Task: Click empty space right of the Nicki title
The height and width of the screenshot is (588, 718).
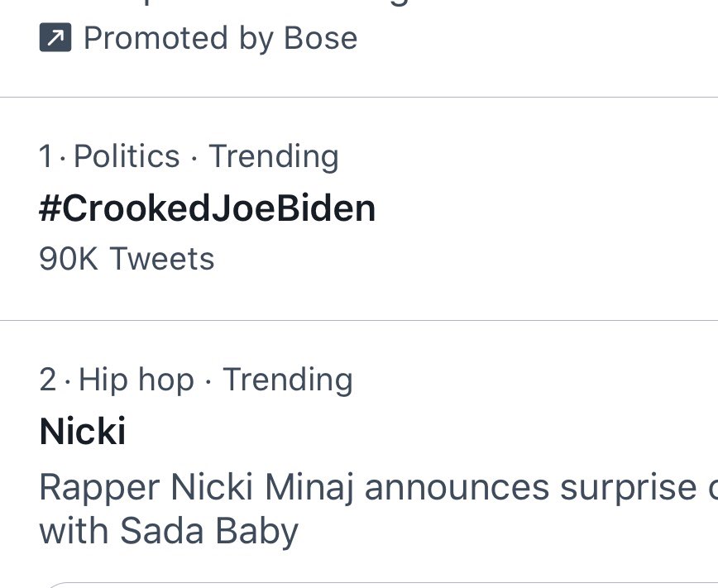Action: (x=414, y=432)
